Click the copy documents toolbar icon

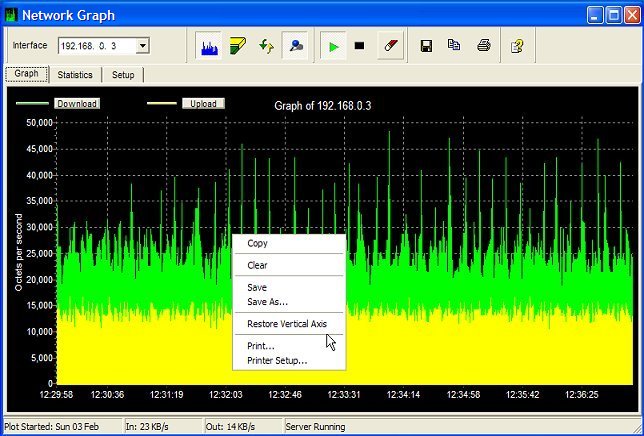pos(454,46)
